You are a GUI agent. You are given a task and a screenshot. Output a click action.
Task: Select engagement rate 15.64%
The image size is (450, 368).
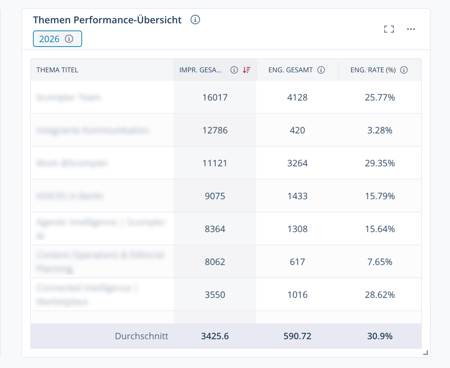click(380, 229)
